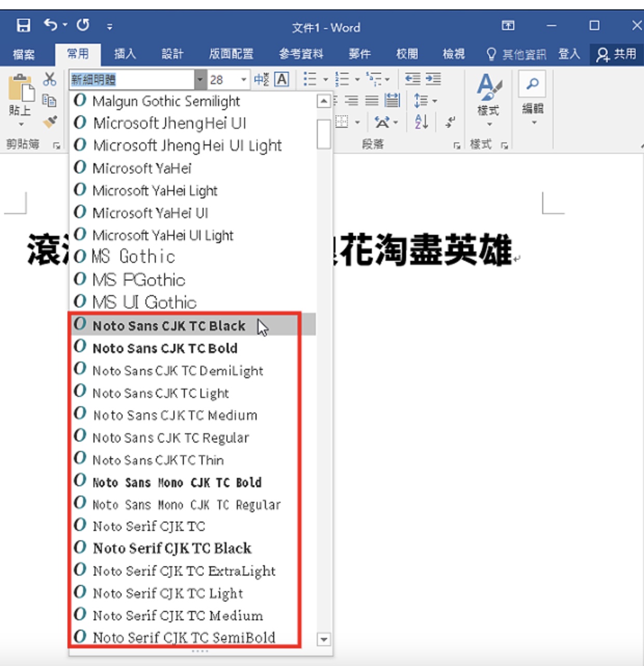Click the 共用 share button
644x666 pixels.
pos(616,54)
